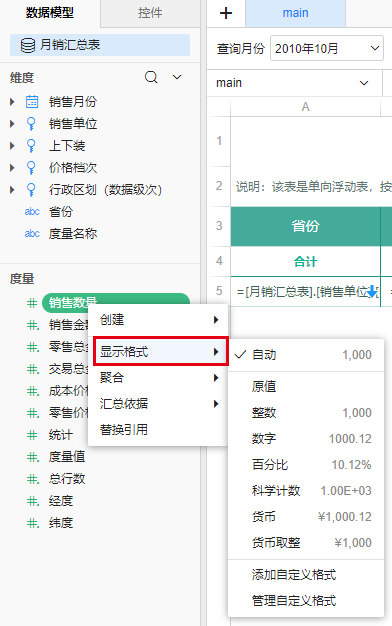
Task: Expand the 销售月份 dimension
Action: pyautogui.click(x=12, y=102)
